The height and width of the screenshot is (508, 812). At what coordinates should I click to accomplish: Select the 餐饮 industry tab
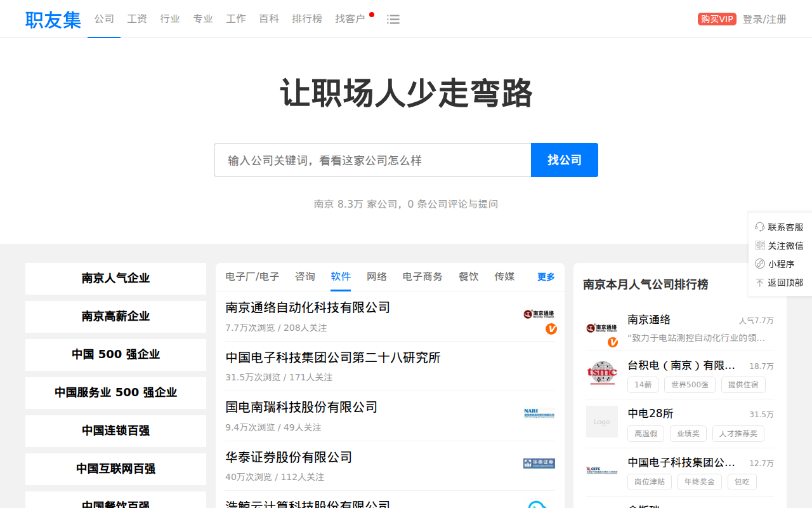tap(469, 276)
